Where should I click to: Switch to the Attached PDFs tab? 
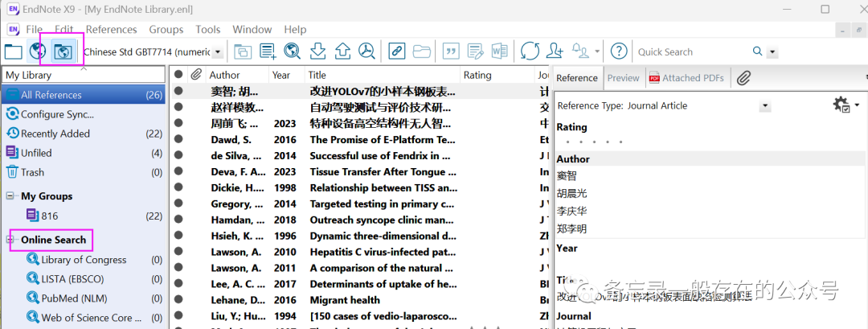click(686, 78)
